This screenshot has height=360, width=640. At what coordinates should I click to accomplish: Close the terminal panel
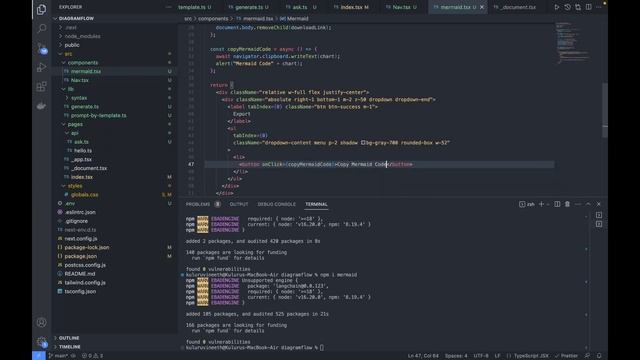tap(599, 204)
